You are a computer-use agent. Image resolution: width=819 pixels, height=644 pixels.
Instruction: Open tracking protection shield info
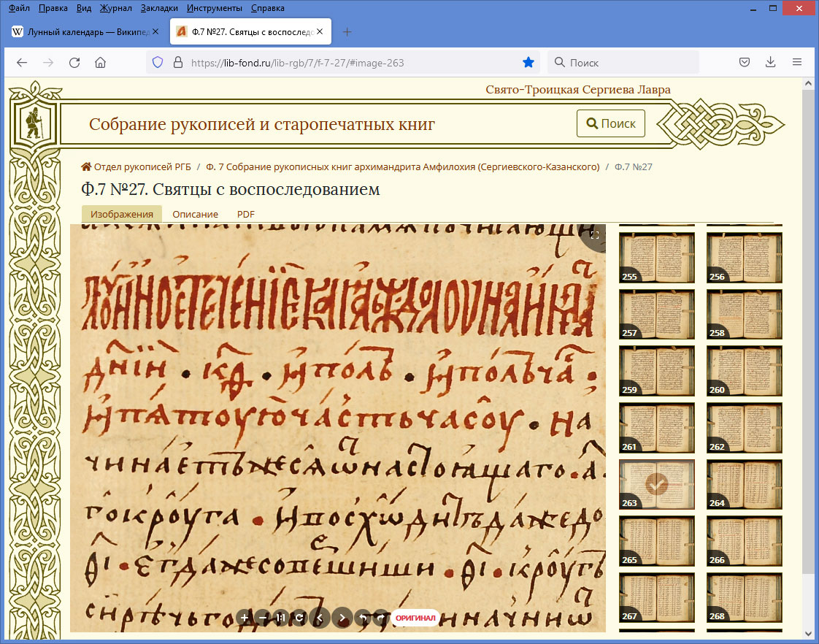[157, 63]
